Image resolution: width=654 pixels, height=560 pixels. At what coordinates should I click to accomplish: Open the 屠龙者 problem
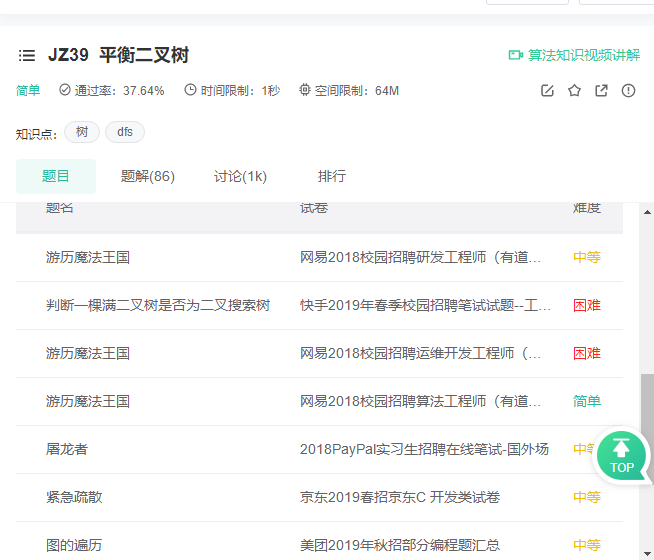coord(67,449)
